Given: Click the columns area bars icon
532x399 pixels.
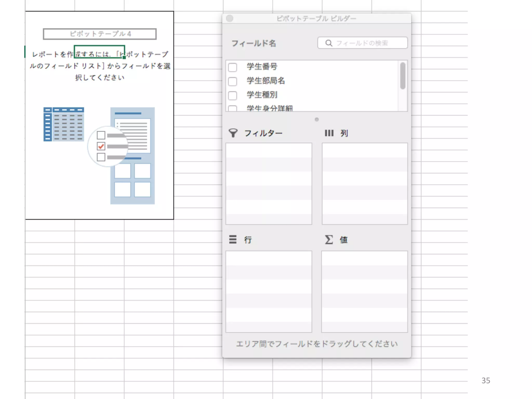Looking at the screenshot, I should (329, 133).
